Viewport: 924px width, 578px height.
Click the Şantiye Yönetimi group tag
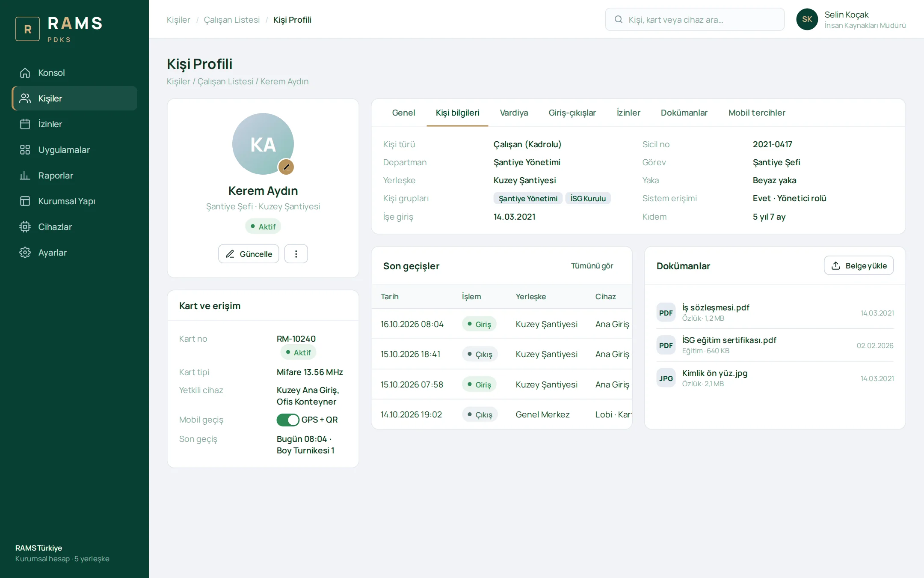click(x=528, y=198)
